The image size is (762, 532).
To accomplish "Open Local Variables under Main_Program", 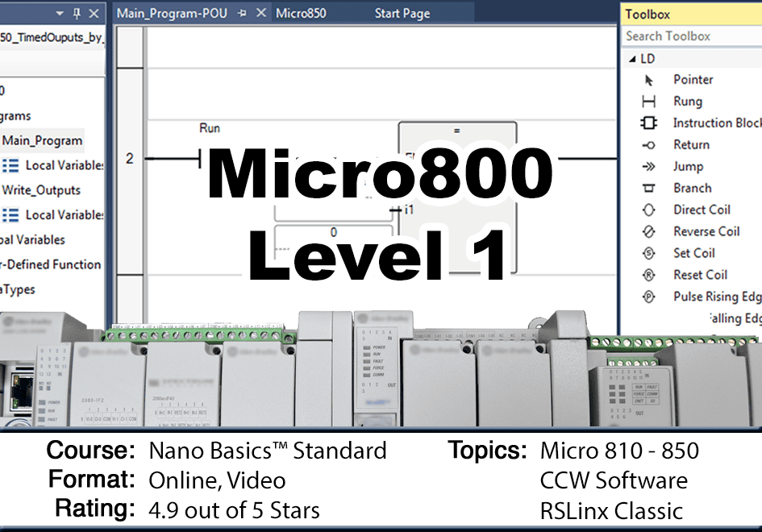I will (65, 166).
